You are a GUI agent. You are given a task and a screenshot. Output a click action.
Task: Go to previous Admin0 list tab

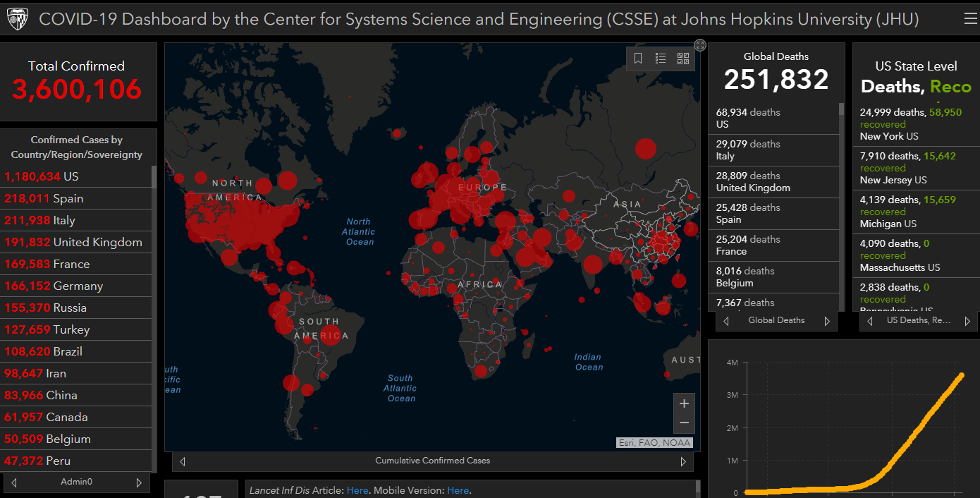[14, 482]
